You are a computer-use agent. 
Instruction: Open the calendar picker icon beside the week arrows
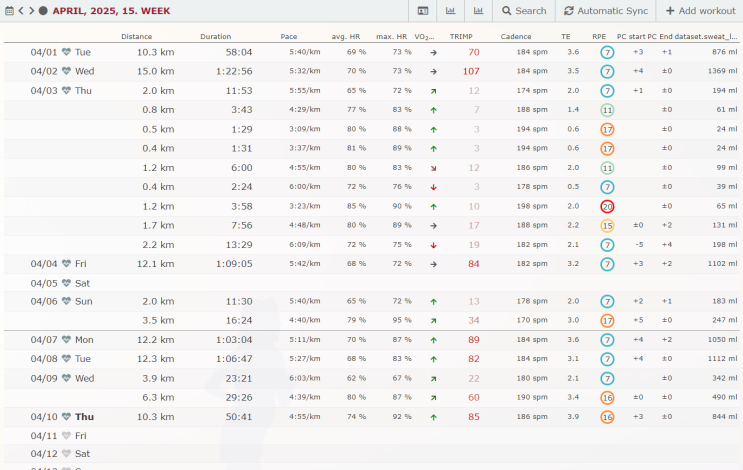[x=8, y=11]
